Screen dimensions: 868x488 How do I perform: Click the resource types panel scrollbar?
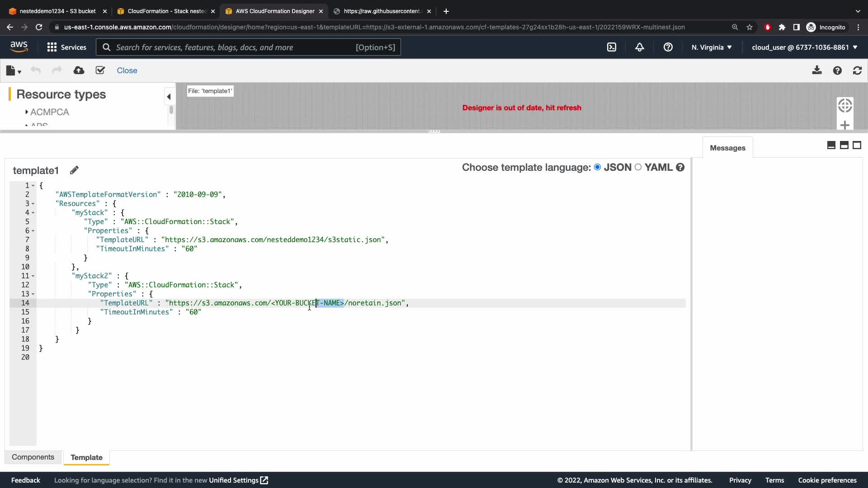coord(171,110)
